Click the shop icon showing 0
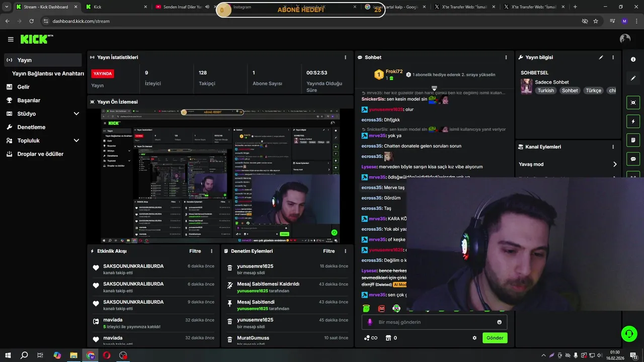644x362 pixels. tap(391, 338)
